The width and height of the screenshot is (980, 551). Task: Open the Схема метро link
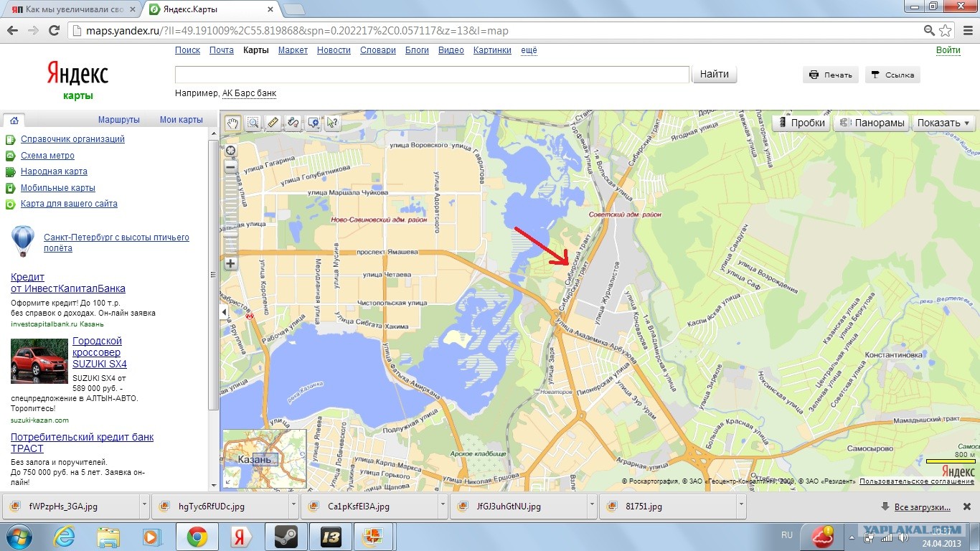coord(47,156)
